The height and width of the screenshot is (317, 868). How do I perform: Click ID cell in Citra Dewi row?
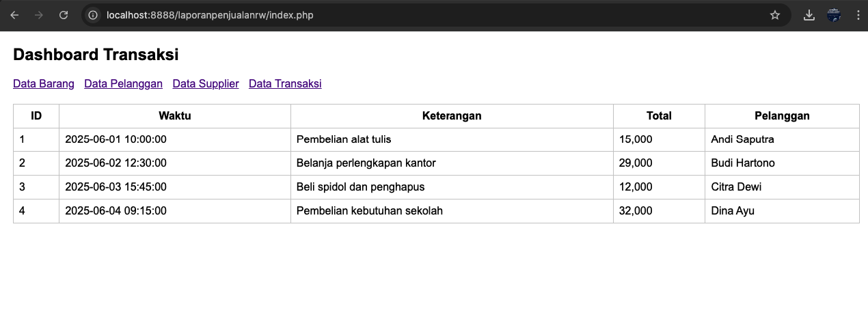[36, 187]
